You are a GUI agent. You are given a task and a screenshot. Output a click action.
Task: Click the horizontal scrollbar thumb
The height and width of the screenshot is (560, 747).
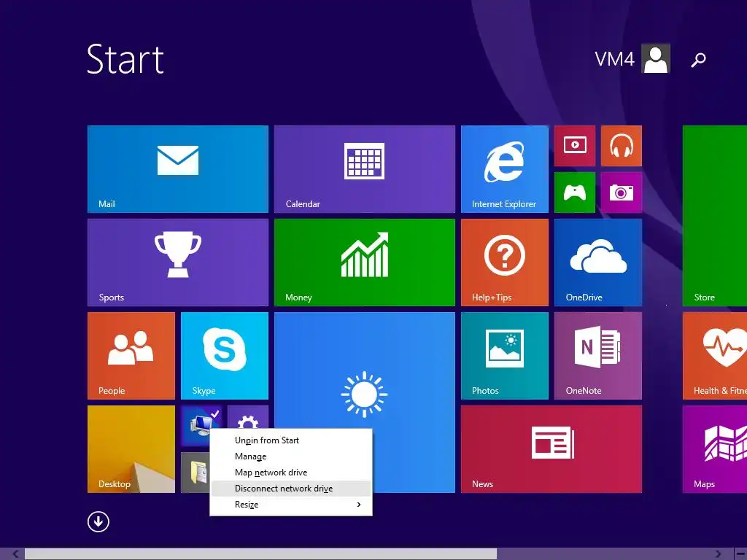pos(260,554)
